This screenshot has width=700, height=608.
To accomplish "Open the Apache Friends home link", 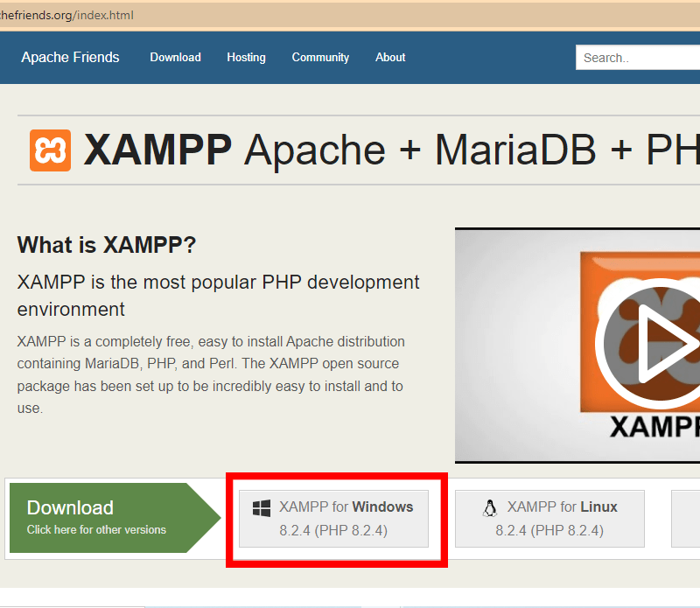I will 70,57.
